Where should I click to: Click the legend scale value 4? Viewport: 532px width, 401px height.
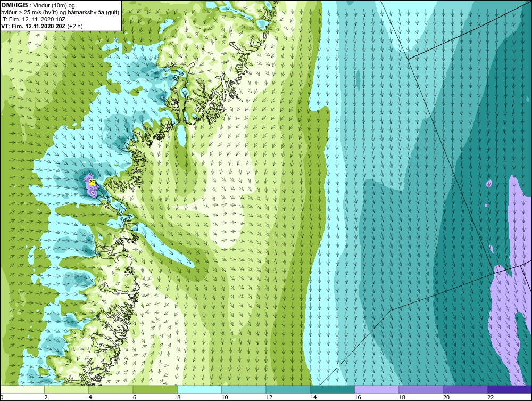point(90,398)
